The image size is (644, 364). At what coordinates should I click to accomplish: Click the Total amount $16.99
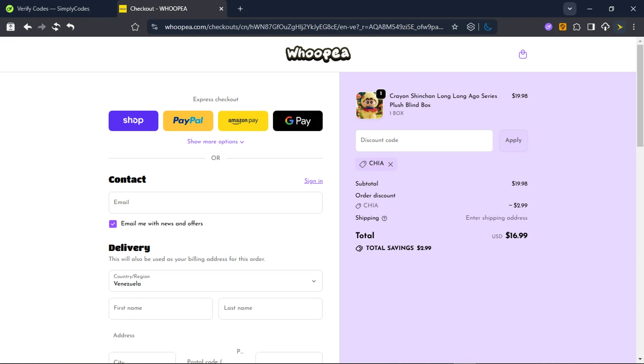(x=516, y=236)
